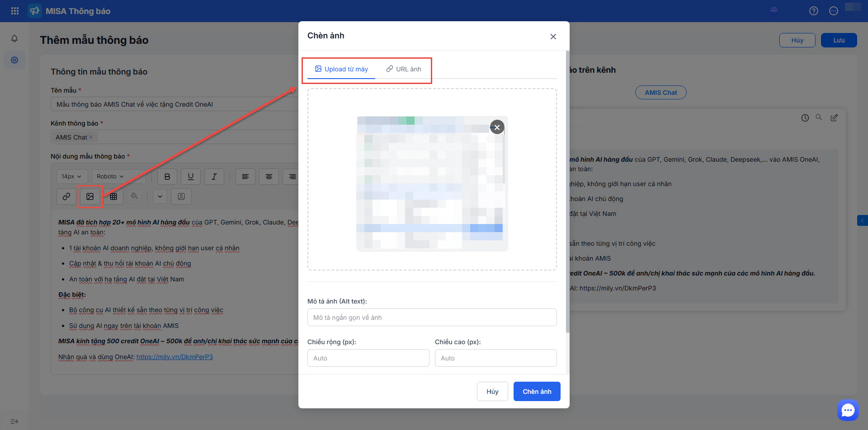Click the insert image toolbar icon

click(90, 196)
